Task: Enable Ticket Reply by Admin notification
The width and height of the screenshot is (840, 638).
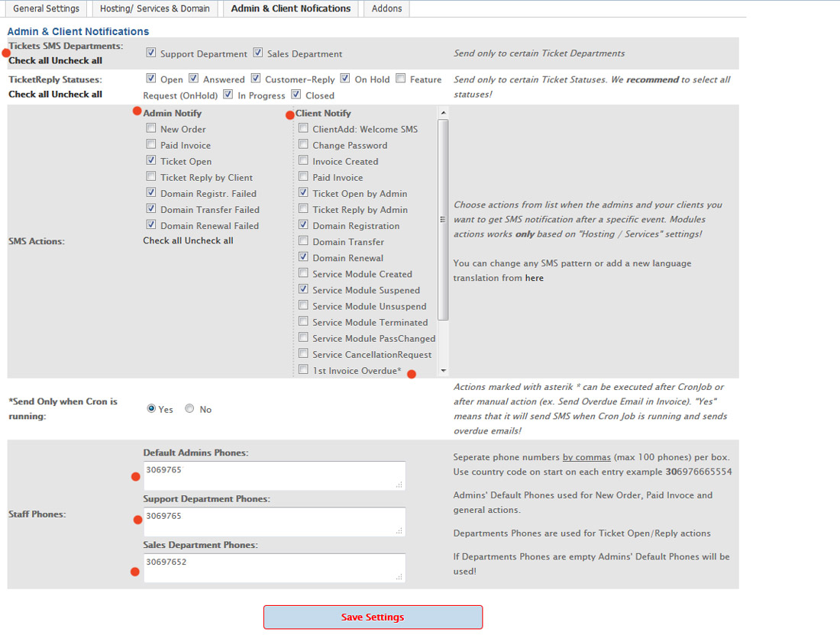Action: [304, 208]
